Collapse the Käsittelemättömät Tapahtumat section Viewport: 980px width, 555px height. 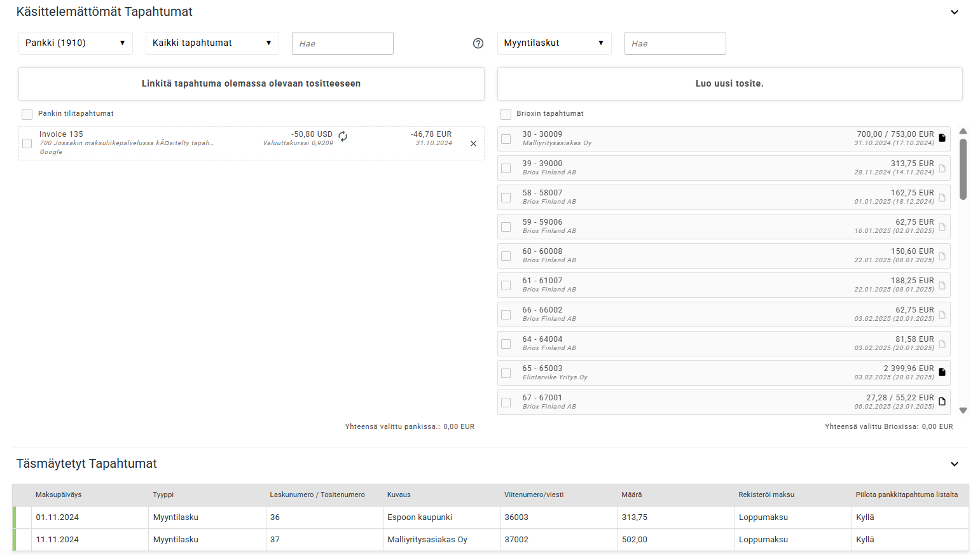click(954, 12)
